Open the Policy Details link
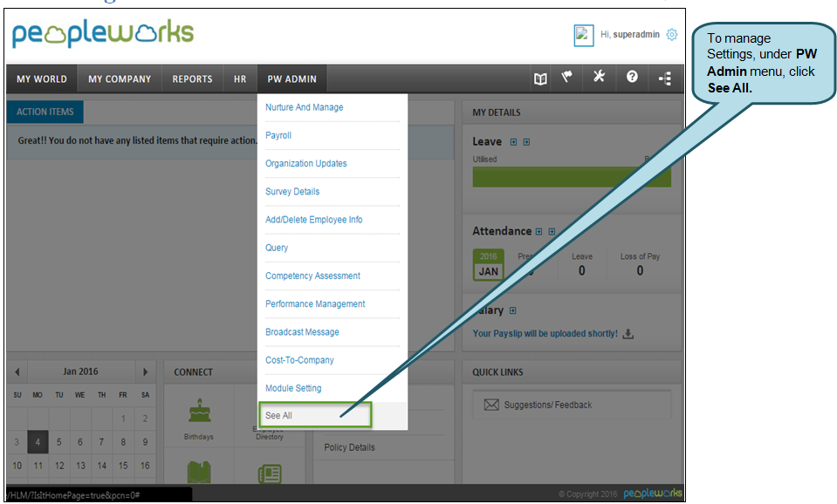 349,447
